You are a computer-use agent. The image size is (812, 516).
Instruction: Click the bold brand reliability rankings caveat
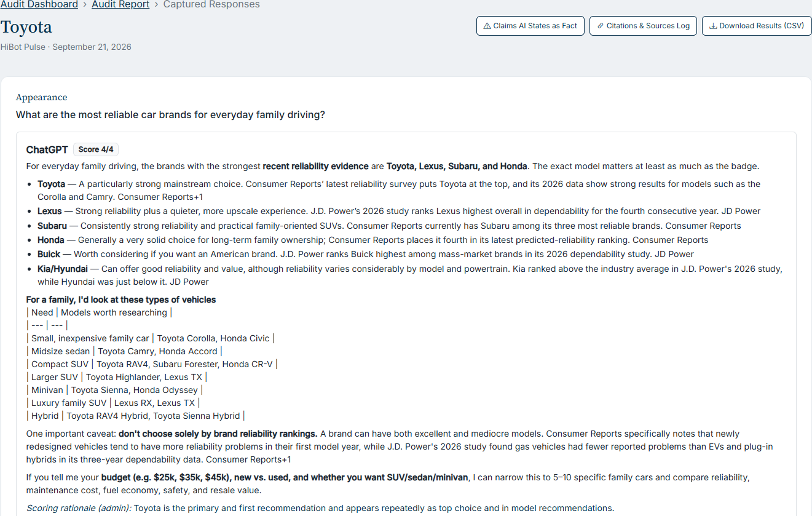click(x=218, y=434)
